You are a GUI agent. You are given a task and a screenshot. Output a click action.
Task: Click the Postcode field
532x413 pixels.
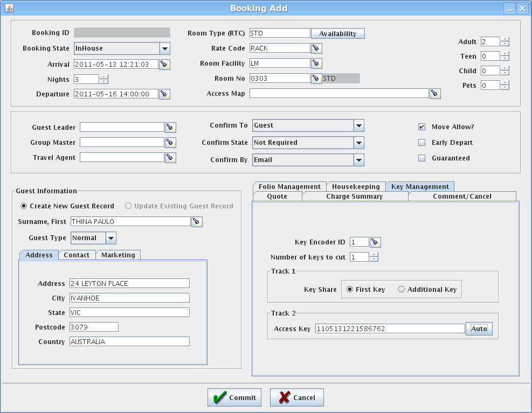[x=94, y=327]
